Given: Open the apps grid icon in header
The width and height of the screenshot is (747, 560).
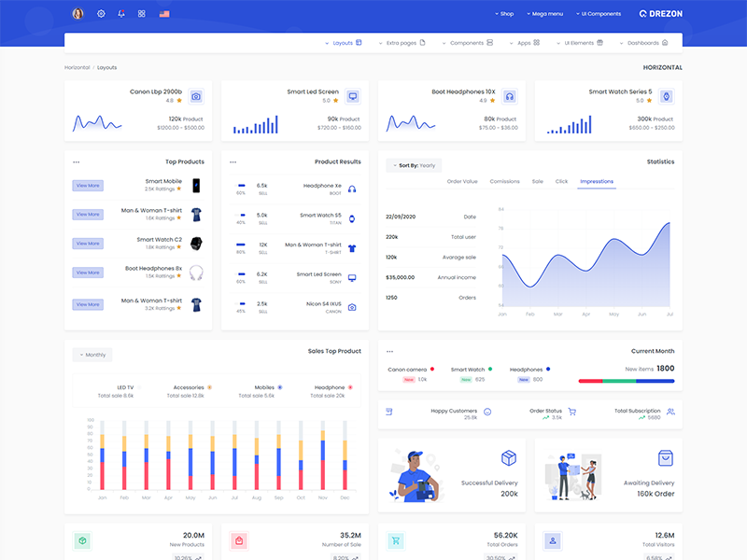Looking at the screenshot, I should pyautogui.click(x=142, y=14).
